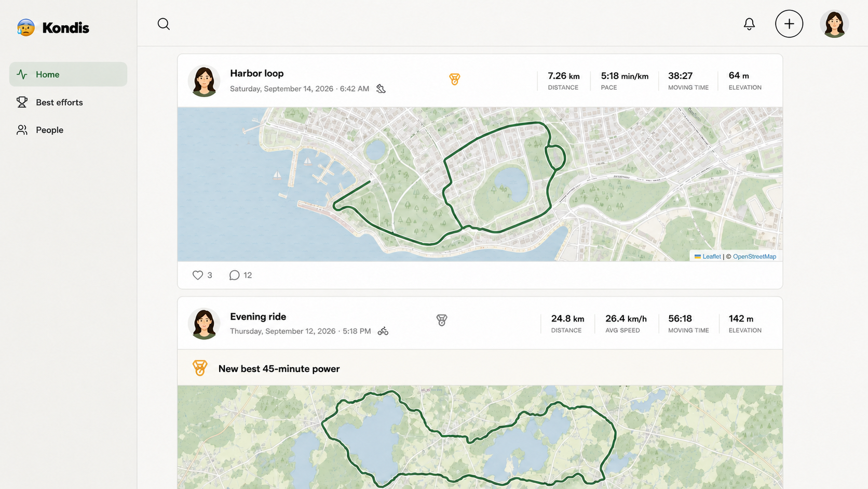Click the Thursday, September 12, 2026 date
Image resolution: width=868 pixels, height=489 pixels.
coord(282,331)
